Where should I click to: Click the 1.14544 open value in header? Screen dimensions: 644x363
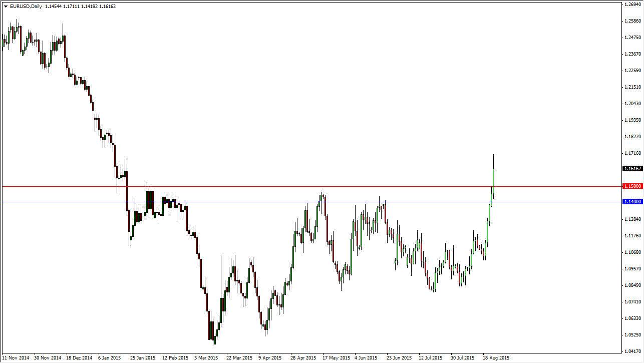coord(54,7)
